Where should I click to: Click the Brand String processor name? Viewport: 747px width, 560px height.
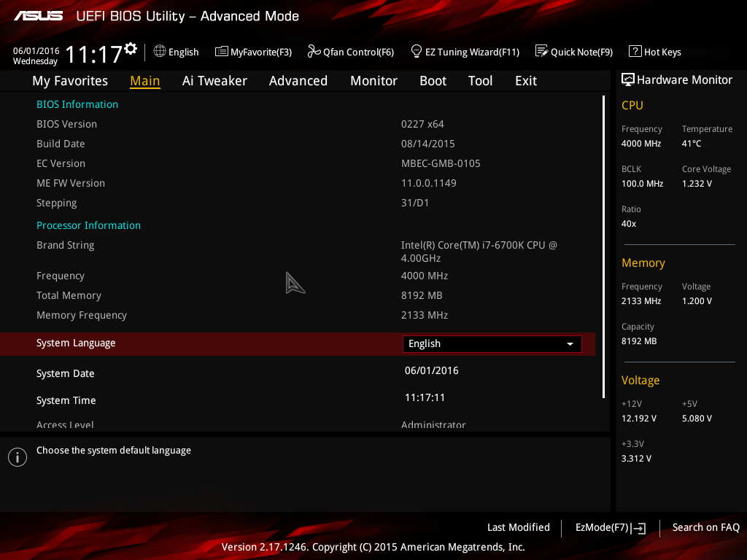click(x=479, y=252)
